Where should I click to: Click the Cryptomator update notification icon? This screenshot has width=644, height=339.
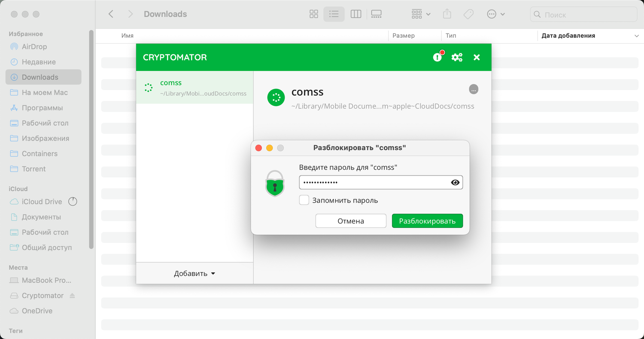[437, 57]
